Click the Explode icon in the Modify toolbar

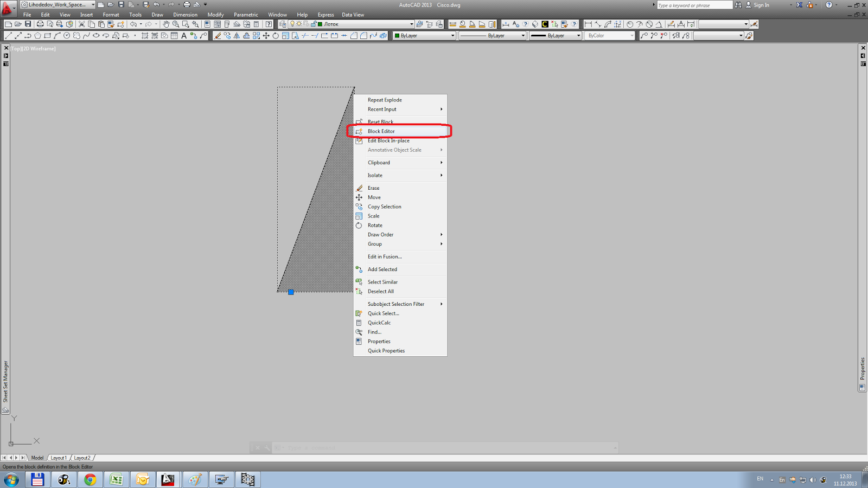[x=383, y=35]
